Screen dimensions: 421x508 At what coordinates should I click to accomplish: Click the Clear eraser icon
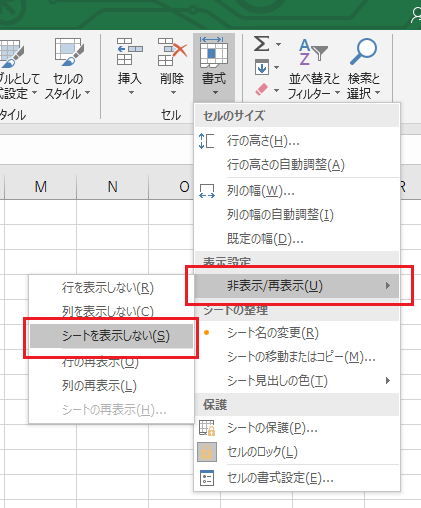click(x=262, y=89)
